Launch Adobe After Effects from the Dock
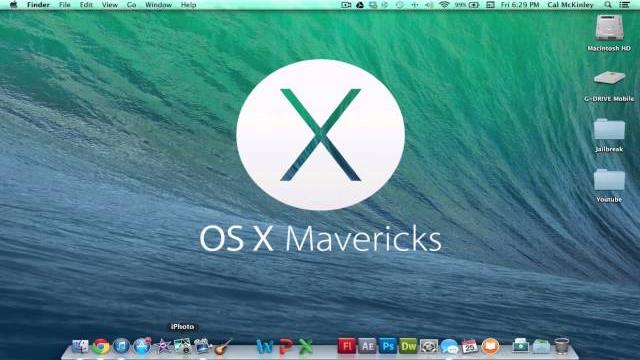The height and width of the screenshot is (360, 640). click(x=367, y=346)
